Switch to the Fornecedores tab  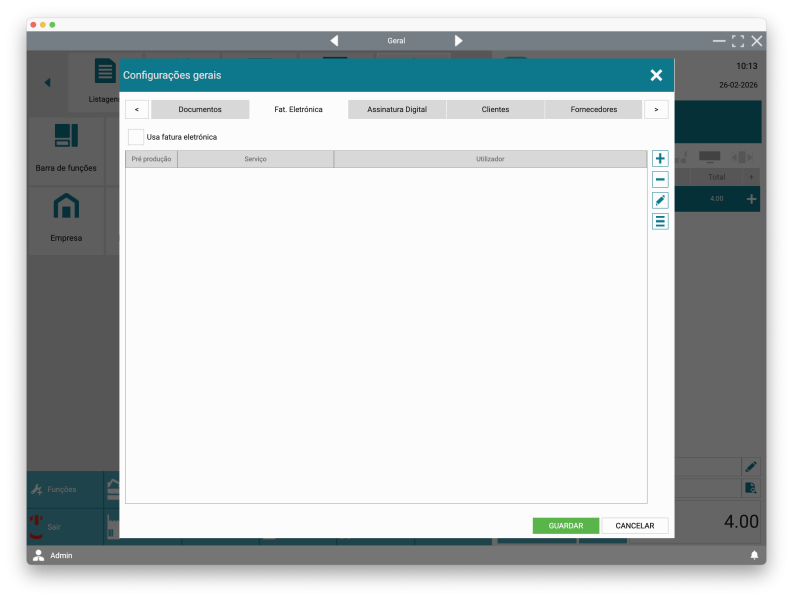[x=593, y=109]
